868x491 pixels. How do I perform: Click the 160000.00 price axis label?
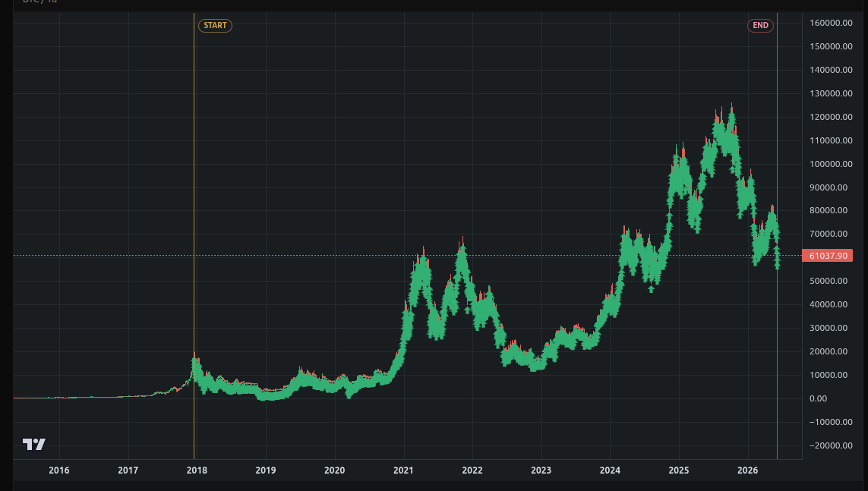pos(831,23)
